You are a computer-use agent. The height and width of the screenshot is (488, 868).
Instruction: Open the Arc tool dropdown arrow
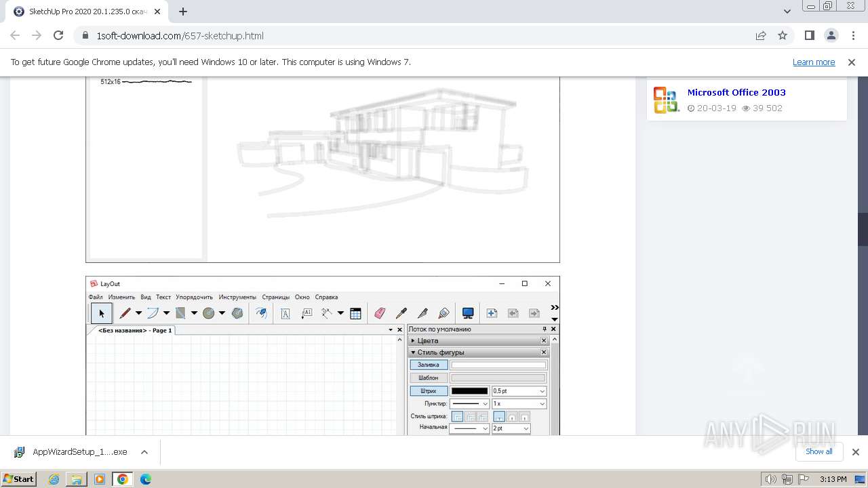click(x=166, y=313)
